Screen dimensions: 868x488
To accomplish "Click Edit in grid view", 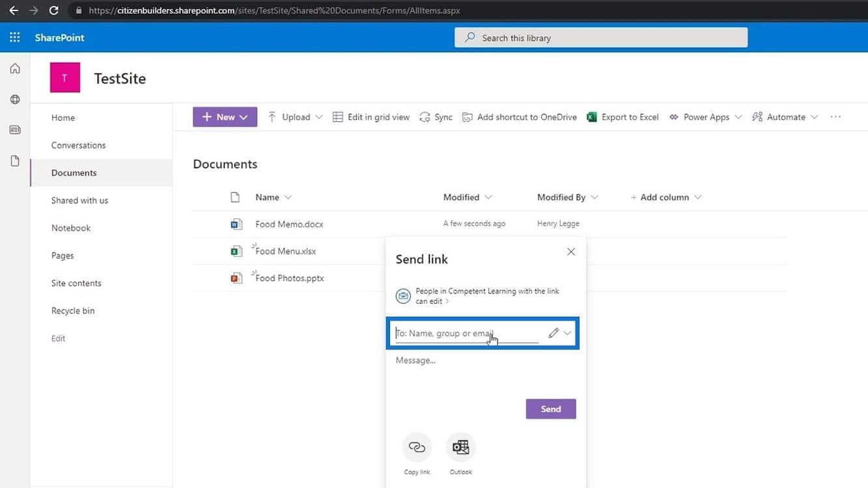I will 371,117.
